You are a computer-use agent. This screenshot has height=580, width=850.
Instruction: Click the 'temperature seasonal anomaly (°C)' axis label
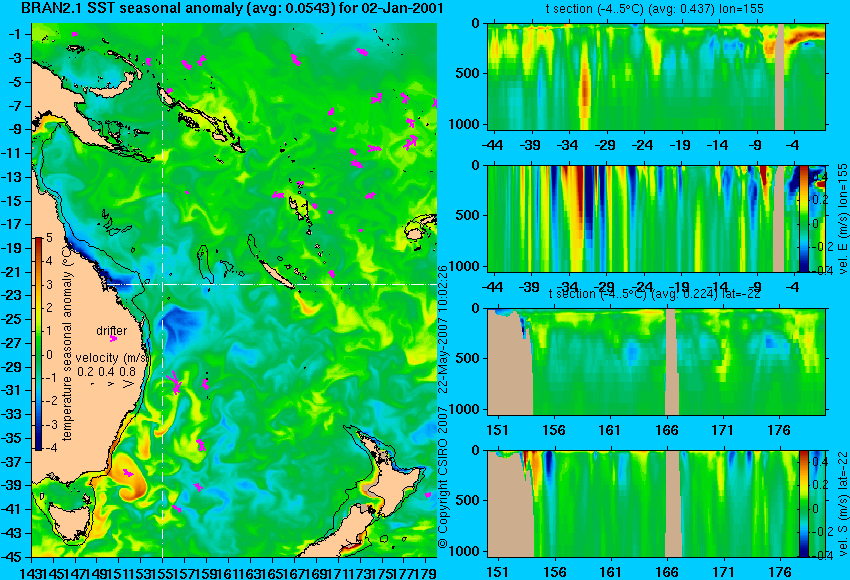pyautogui.click(x=67, y=343)
